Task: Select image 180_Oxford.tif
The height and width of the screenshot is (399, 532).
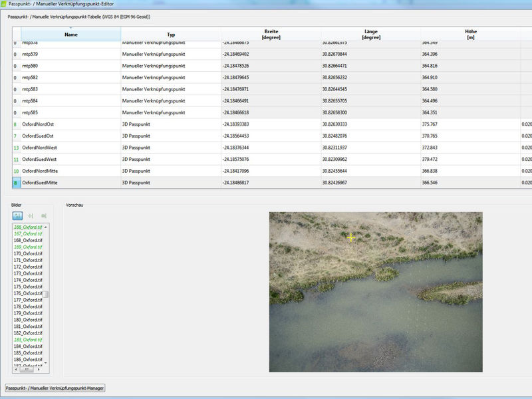Action: click(x=28, y=320)
